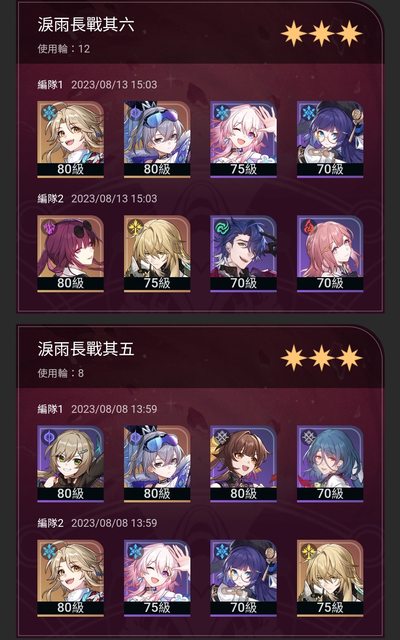Click the ice icon on Pela in 淚雨長戰其六 編隊1
The height and width of the screenshot is (640, 400).
pyautogui.click(x=308, y=113)
